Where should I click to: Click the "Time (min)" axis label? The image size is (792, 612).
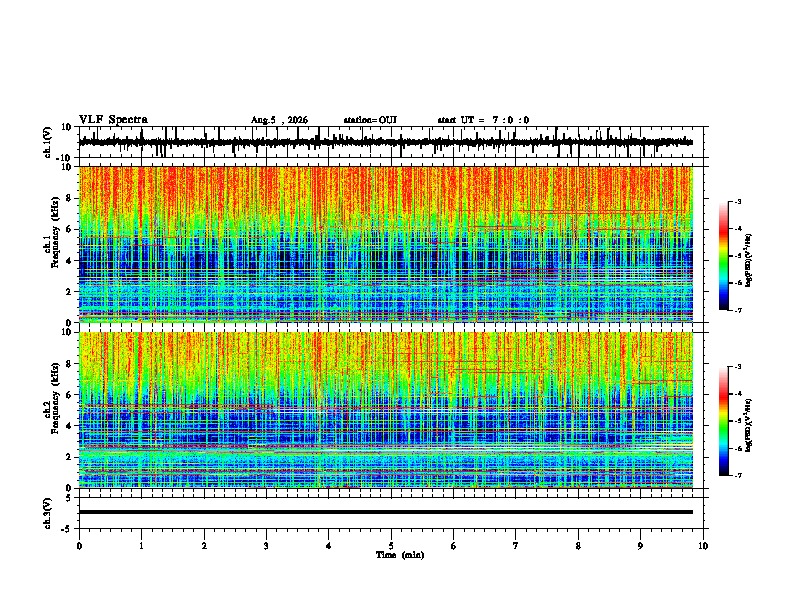[400, 555]
